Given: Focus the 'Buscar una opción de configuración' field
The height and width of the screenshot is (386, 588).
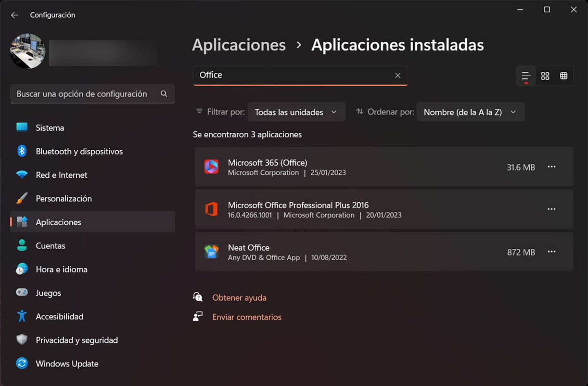Looking at the screenshot, I should 92,94.
